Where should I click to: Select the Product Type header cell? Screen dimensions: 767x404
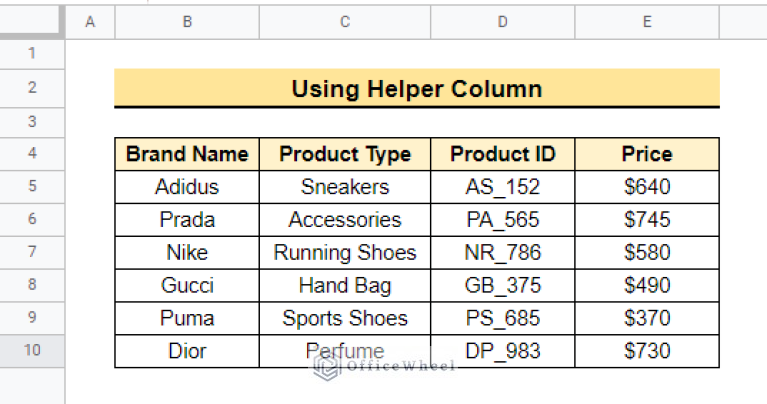[345, 154]
